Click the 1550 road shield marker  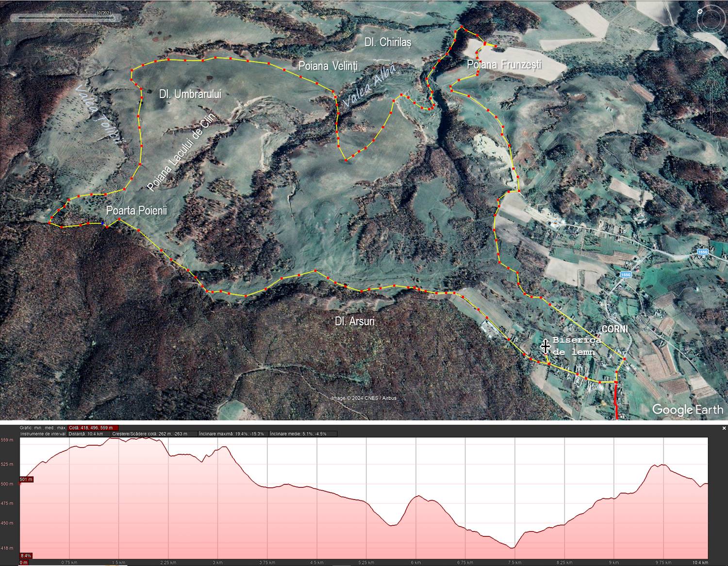(x=626, y=275)
